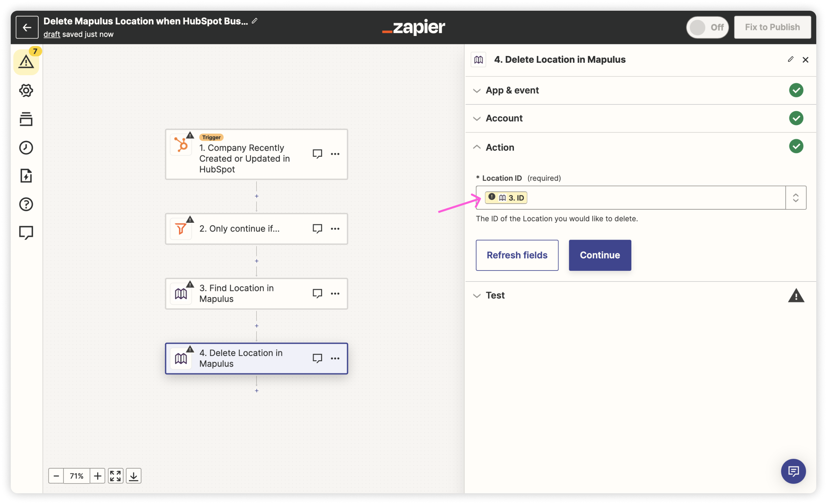Zoom in the canvas with plus
The image size is (827, 504).
click(x=97, y=476)
